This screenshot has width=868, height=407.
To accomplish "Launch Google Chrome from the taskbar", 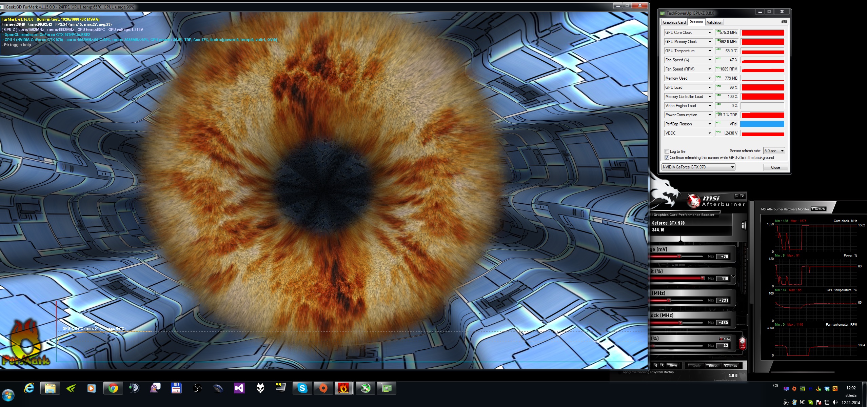I will click(113, 388).
